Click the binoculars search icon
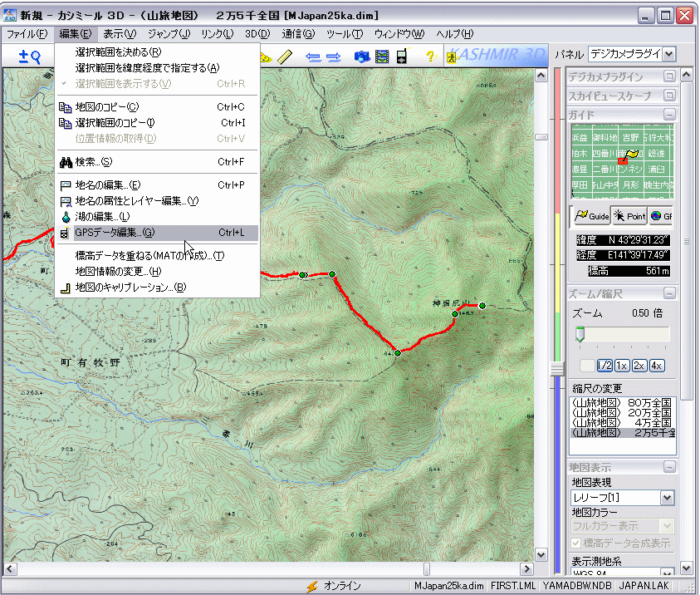Screen dimensions: 700x595 point(66,162)
